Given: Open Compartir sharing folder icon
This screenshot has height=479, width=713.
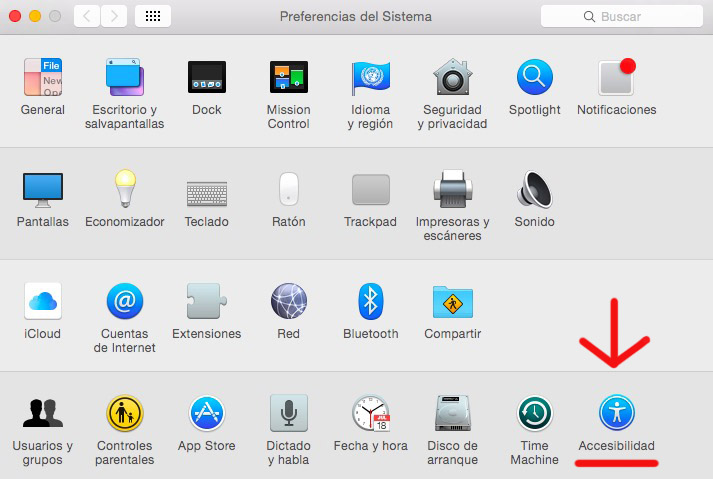Looking at the screenshot, I should tap(452, 301).
